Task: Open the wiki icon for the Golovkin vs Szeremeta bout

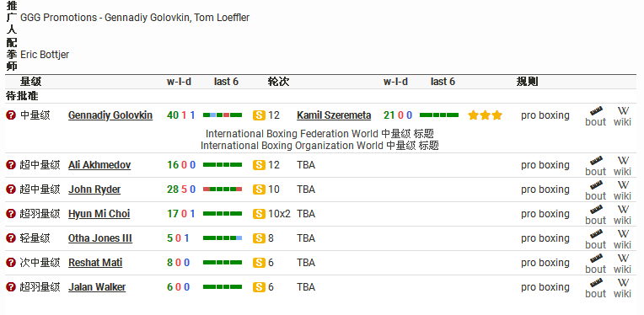Action: 622,116
